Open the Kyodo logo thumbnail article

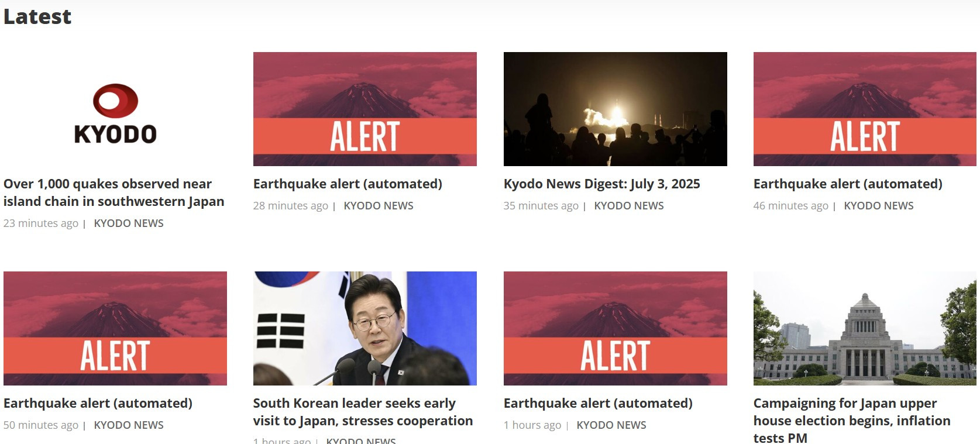(x=115, y=109)
